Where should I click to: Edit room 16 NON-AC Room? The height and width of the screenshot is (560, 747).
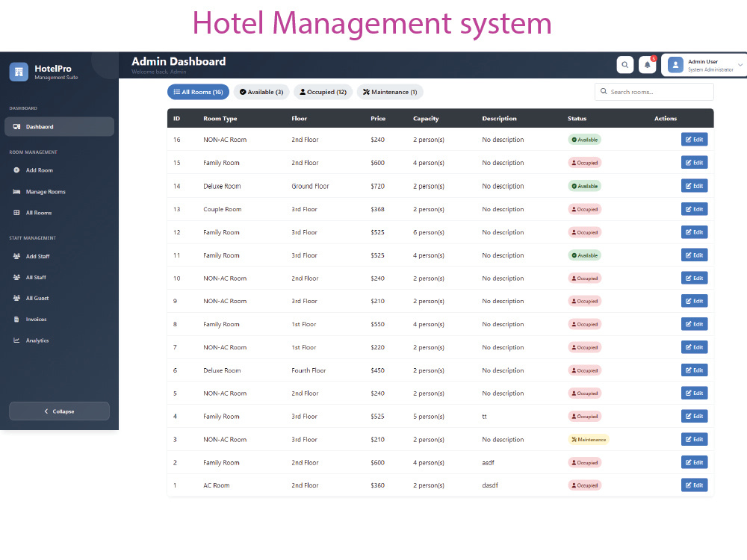[x=694, y=140]
